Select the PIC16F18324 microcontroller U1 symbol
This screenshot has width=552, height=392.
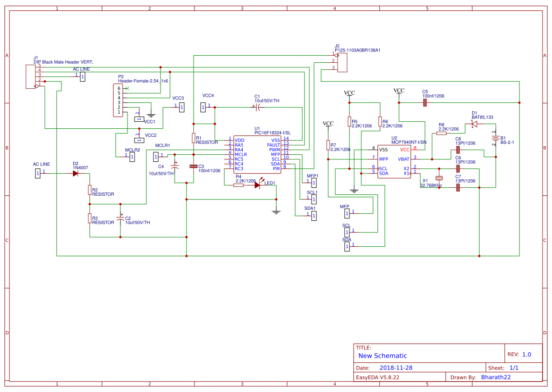257,153
